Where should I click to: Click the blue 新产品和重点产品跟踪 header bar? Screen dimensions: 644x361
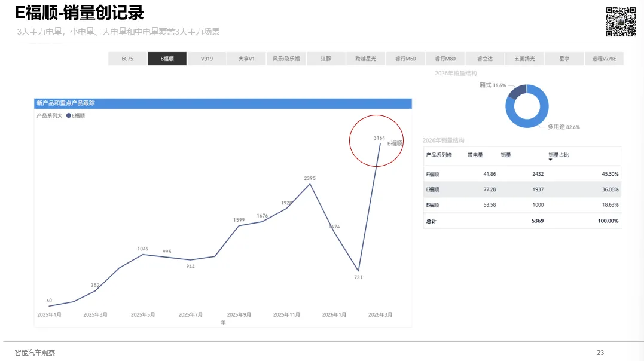(222, 103)
